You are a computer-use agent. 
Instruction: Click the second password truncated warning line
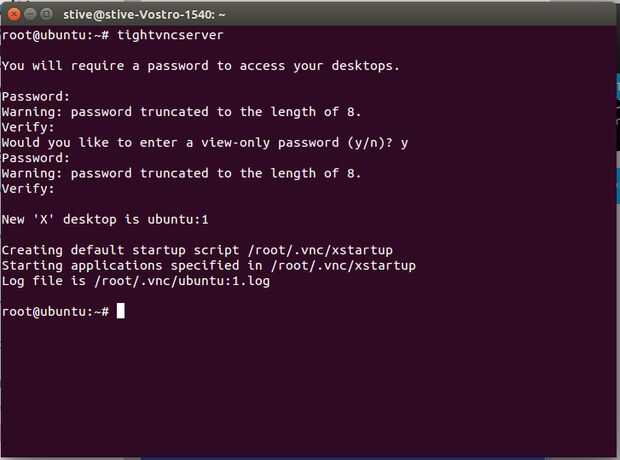coord(181,173)
